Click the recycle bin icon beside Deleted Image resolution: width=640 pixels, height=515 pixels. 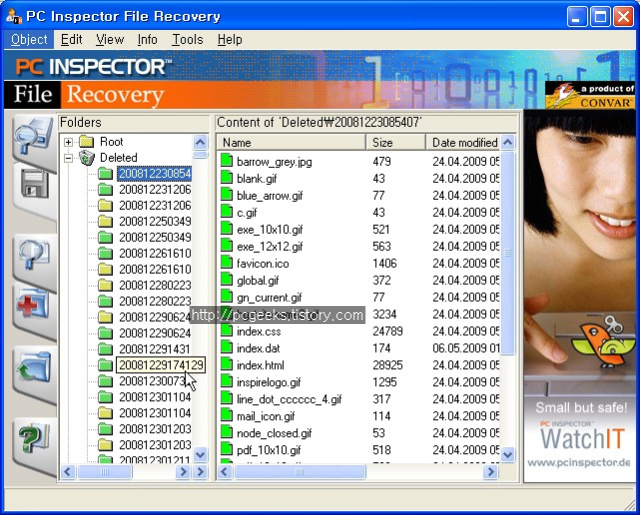point(87,158)
